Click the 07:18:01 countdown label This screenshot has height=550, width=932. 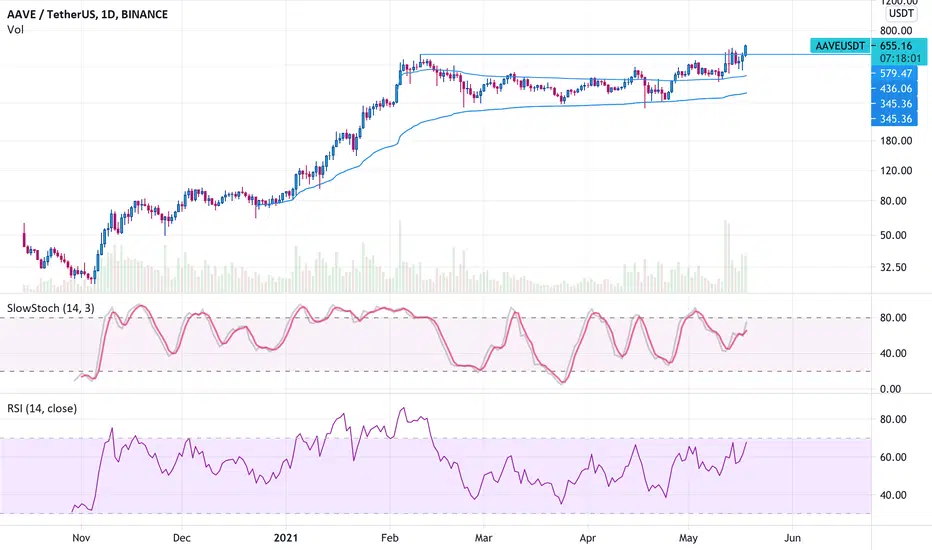(x=900, y=58)
